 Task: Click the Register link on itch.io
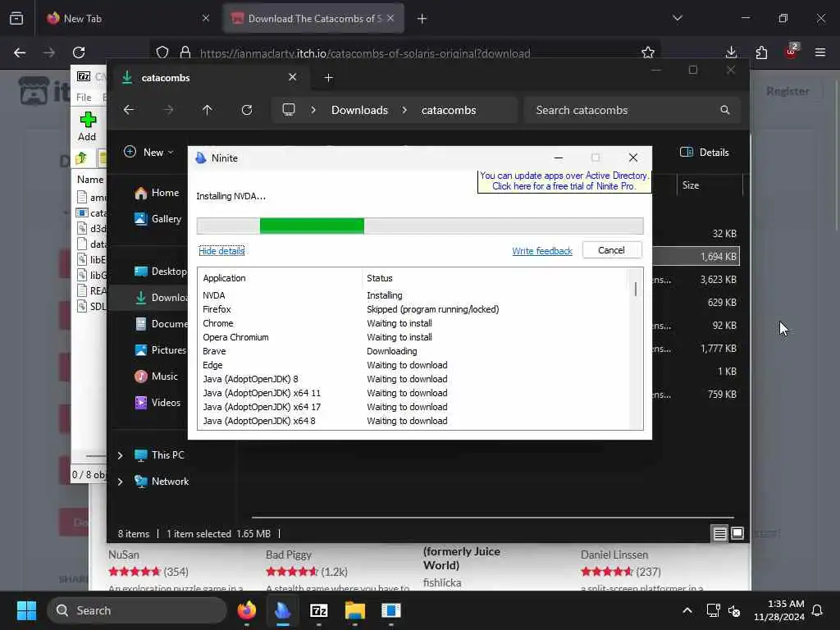(787, 91)
